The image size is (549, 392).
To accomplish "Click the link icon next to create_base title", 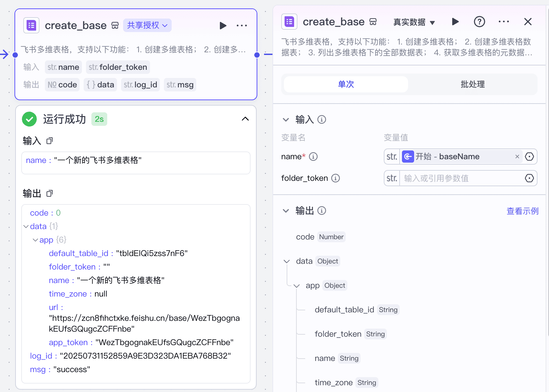I will 115,25.
